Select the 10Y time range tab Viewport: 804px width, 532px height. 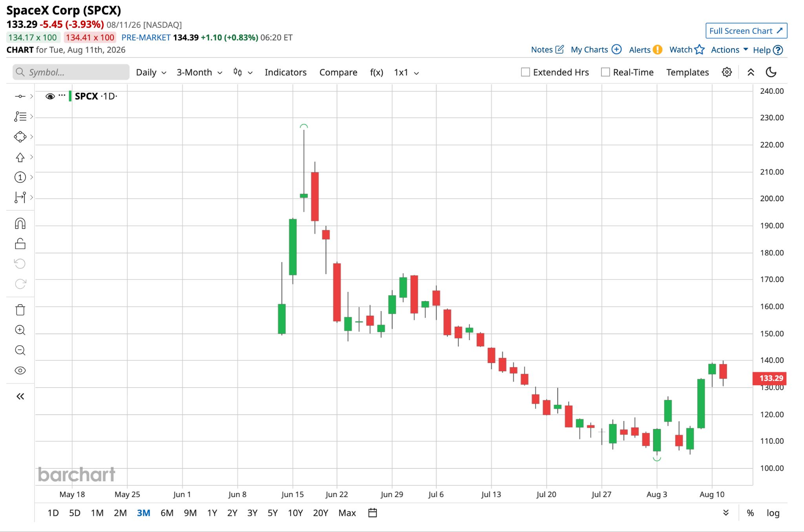(x=295, y=513)
